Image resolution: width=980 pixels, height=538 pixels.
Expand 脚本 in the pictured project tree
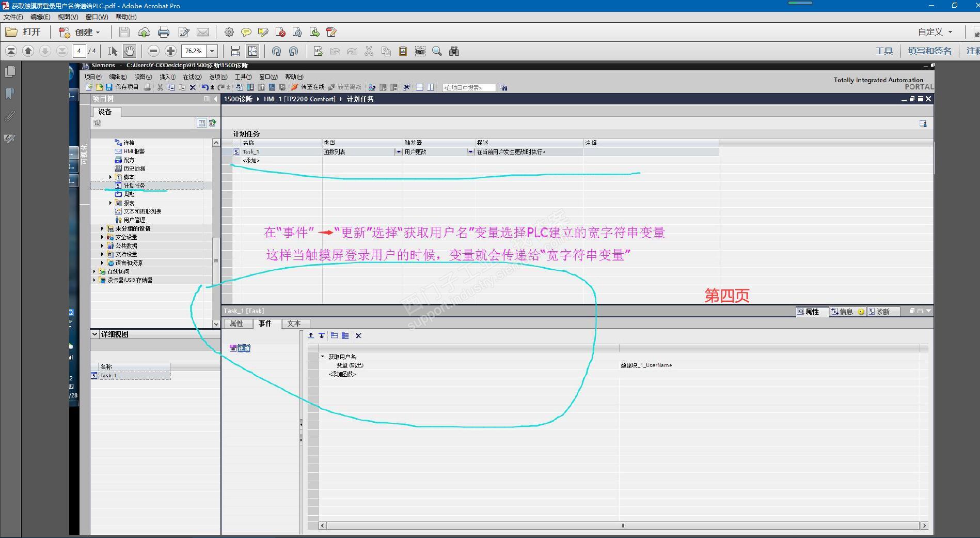pos(110,177)
